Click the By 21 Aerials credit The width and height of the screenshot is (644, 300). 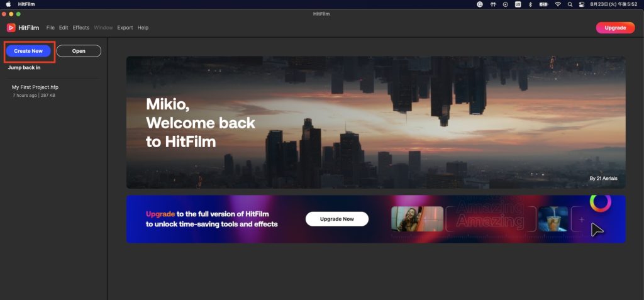pos(603,179)
